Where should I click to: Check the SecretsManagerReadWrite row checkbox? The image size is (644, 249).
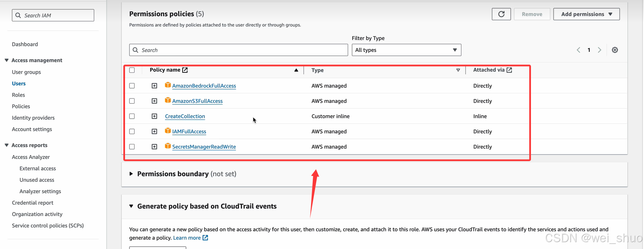coord(132,147)
